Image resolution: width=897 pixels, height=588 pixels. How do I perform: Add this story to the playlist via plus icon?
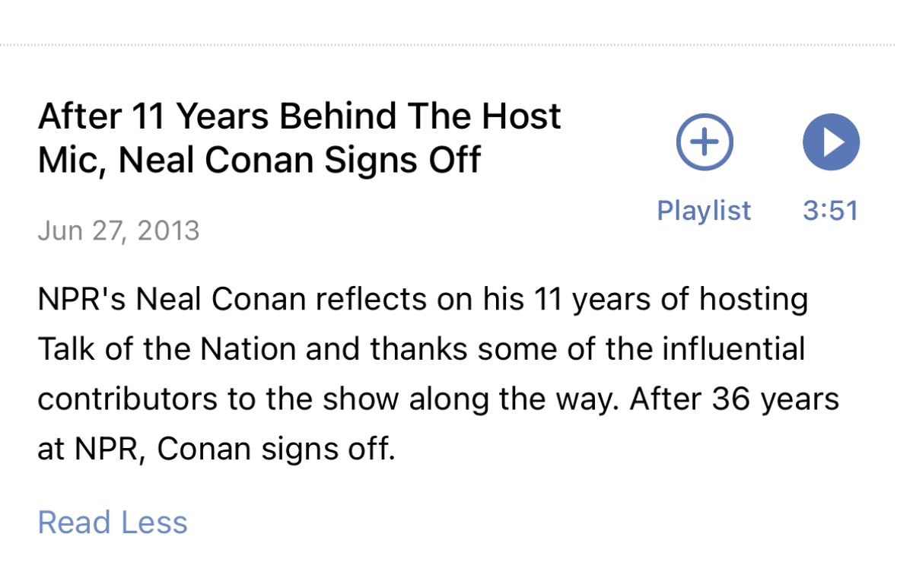coord(705,141)
